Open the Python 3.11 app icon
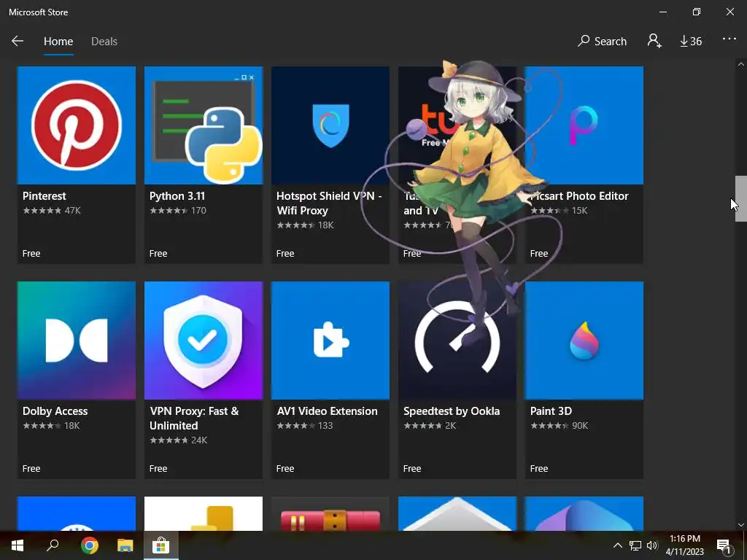747x560 pixels. point(204,125)
